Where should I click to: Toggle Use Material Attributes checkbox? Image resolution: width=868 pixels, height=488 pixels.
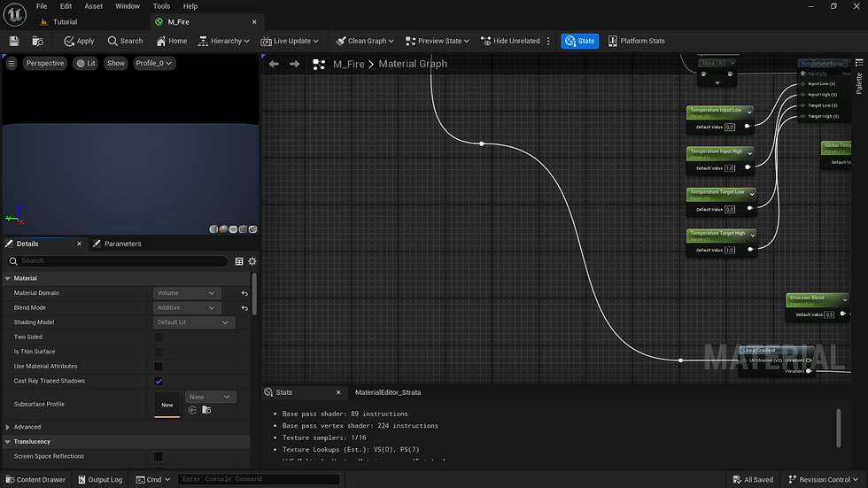coord(159,367)
